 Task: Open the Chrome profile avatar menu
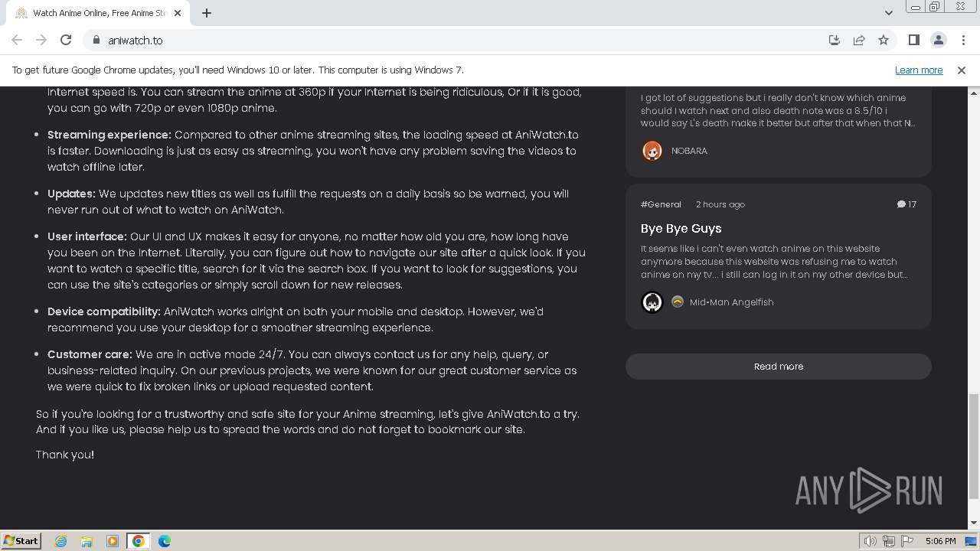click(938, 40)
